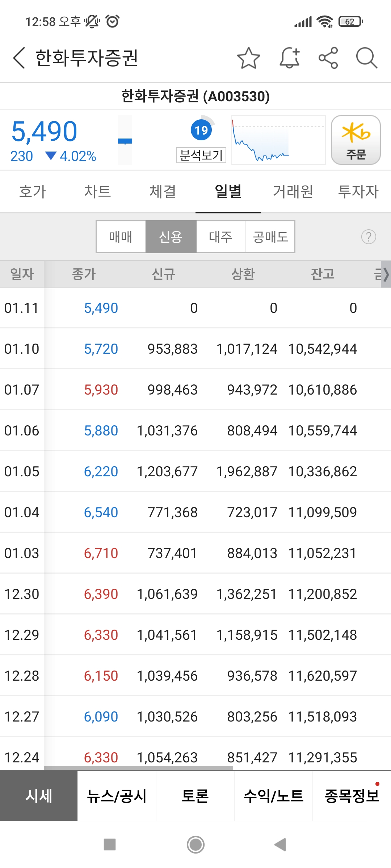Tap the 종가 column header
Image resolution: width=391 pixels, height=868 pixels.
pyautogui.click(x=84, y=274)
